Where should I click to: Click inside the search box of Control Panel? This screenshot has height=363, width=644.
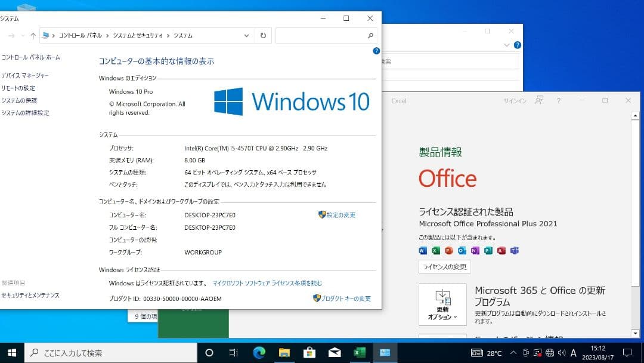click(x=322, y=35)
